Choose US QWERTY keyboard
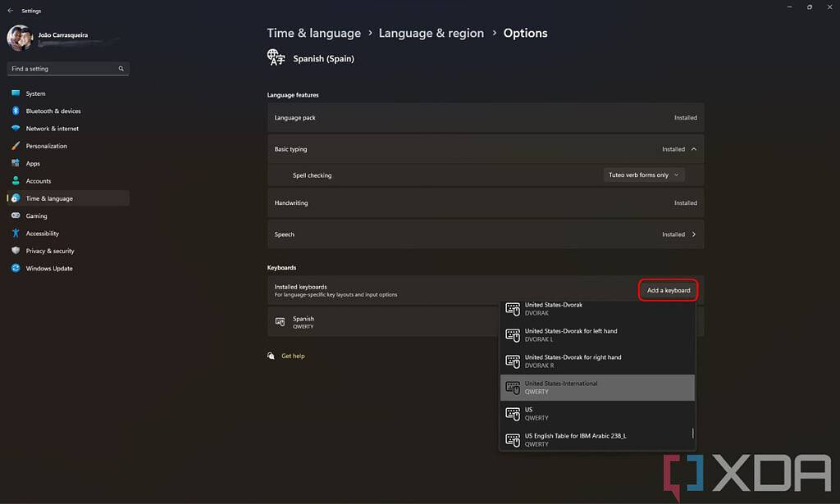Viewport: 840px width, 504px height. pyautogui.click(x=597, y=414)
